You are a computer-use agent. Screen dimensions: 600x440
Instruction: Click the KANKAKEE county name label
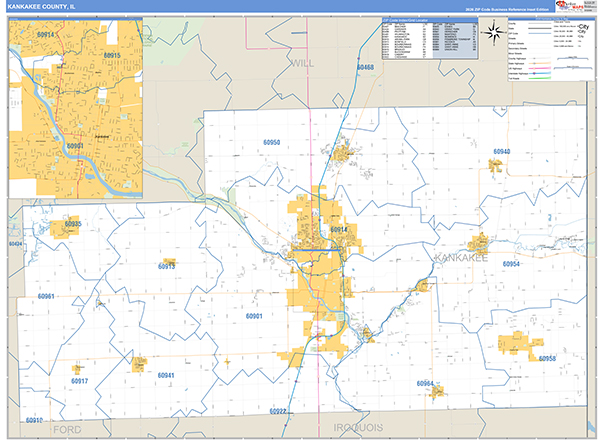coord(461,258)
